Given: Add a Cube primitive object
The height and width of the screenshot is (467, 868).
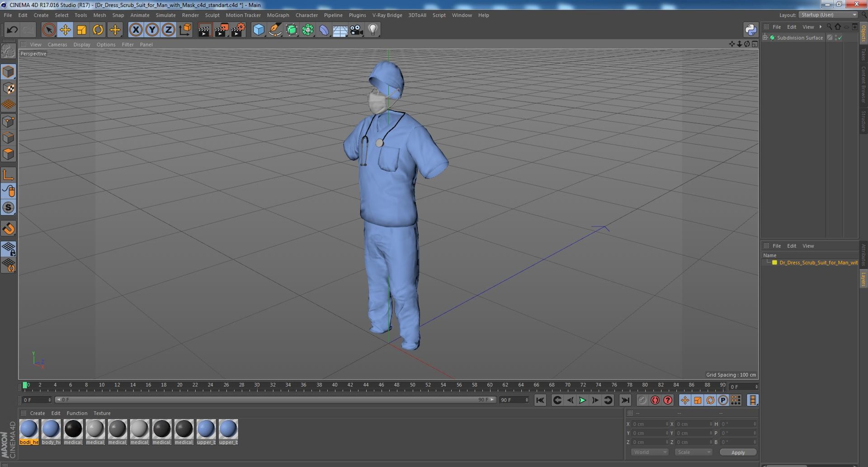Looking at the screenshot, I should pyautogui.click(x=259, y=30).
